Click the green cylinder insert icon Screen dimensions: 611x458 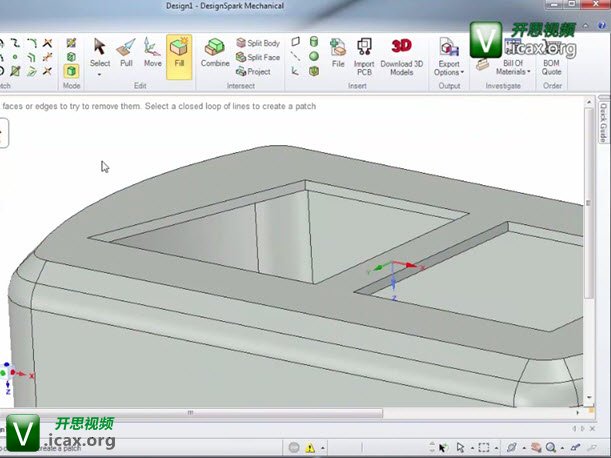(x=314, y=41)
